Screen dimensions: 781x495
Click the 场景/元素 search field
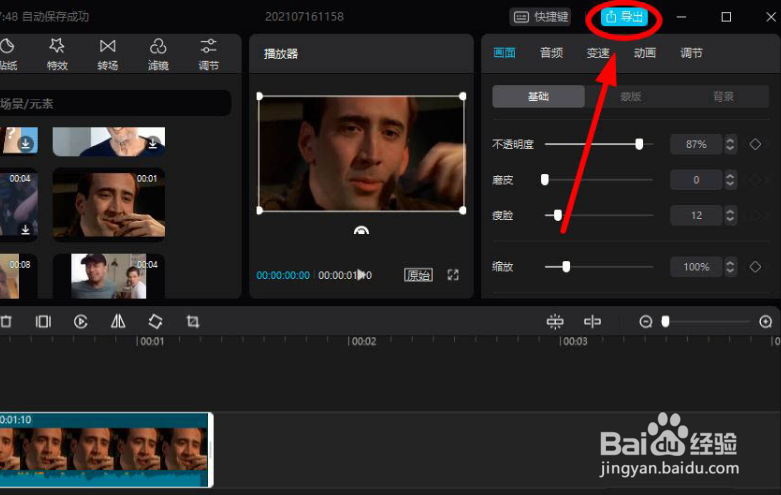click(x=115, y=104)
